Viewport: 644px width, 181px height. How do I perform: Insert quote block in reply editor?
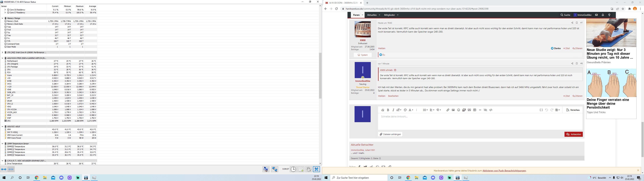point(469,110)
